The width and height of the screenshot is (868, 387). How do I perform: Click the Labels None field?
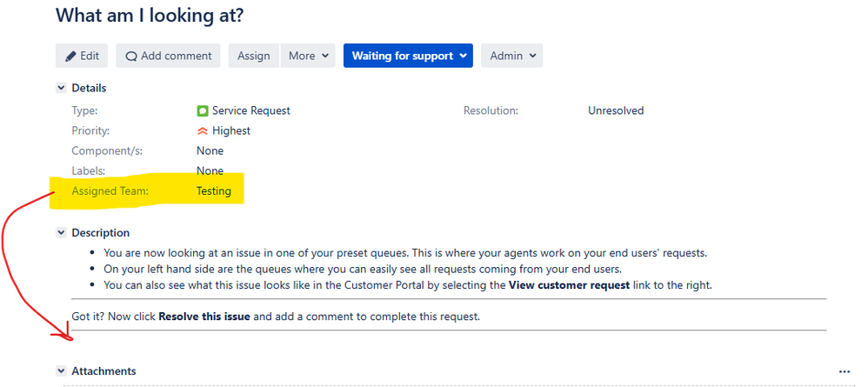[x=210, y=170]
